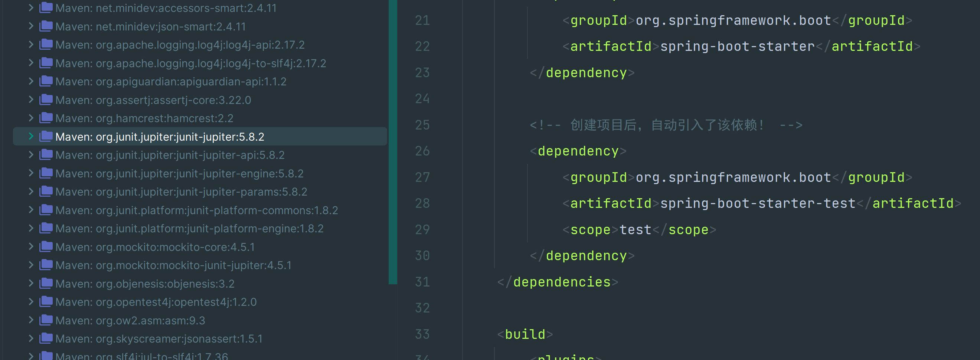Expand the log4j-to-slf4j:2.17.2 library node
Viewport: 980px width, 360px height.
pos(31,62)
